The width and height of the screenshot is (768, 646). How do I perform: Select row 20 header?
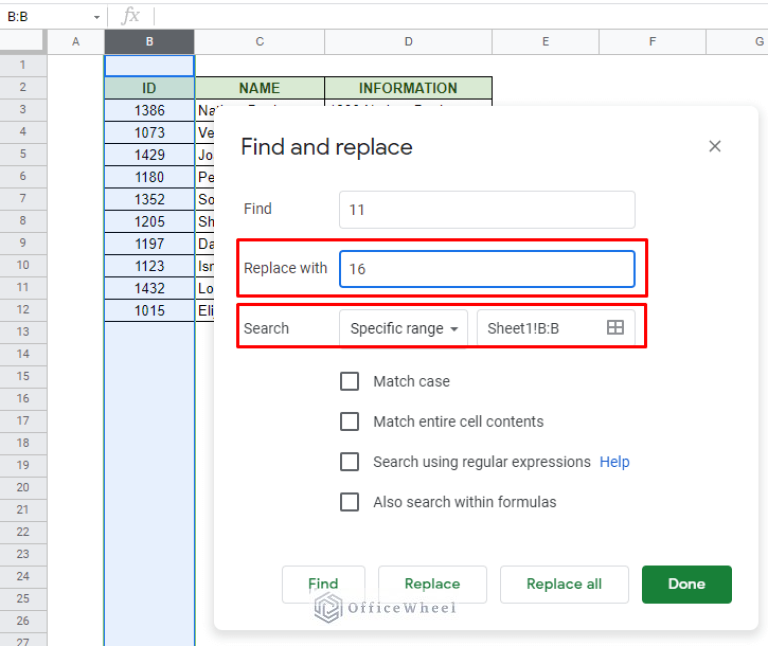coord(23,488)
